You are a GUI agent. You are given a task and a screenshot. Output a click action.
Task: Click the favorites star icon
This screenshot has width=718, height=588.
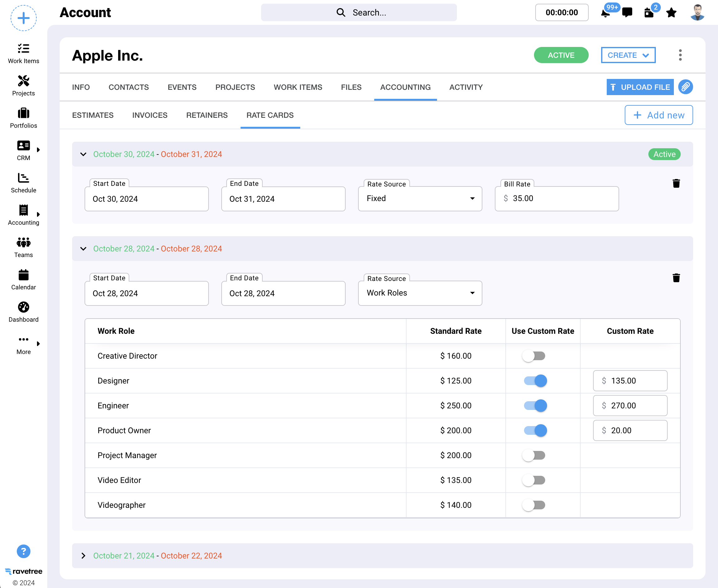pos(671,13)
